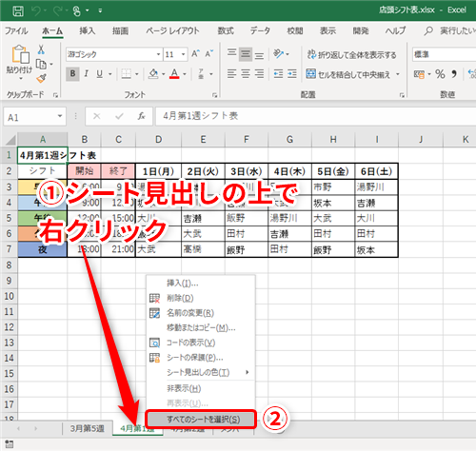Click column header D

point(158,140)
